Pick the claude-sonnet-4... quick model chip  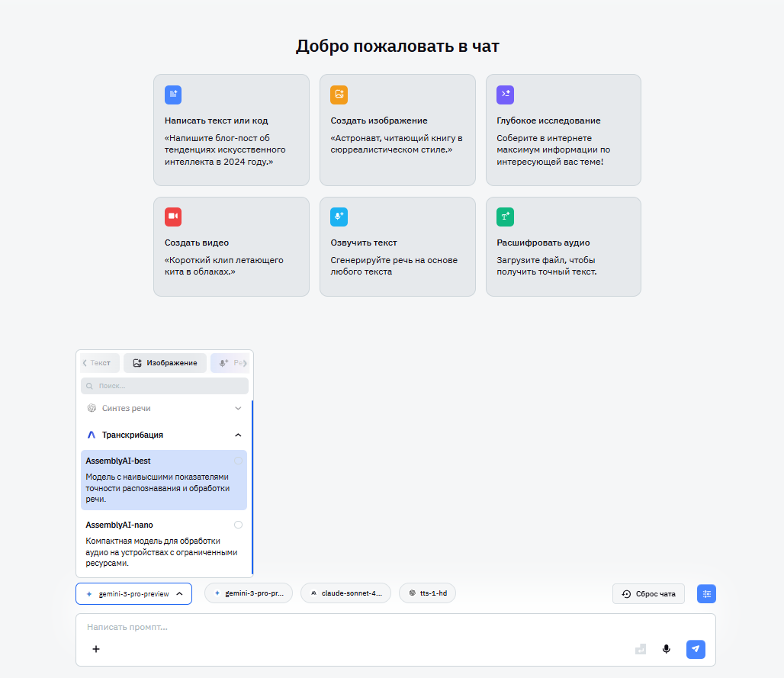(x=346, y=593)
